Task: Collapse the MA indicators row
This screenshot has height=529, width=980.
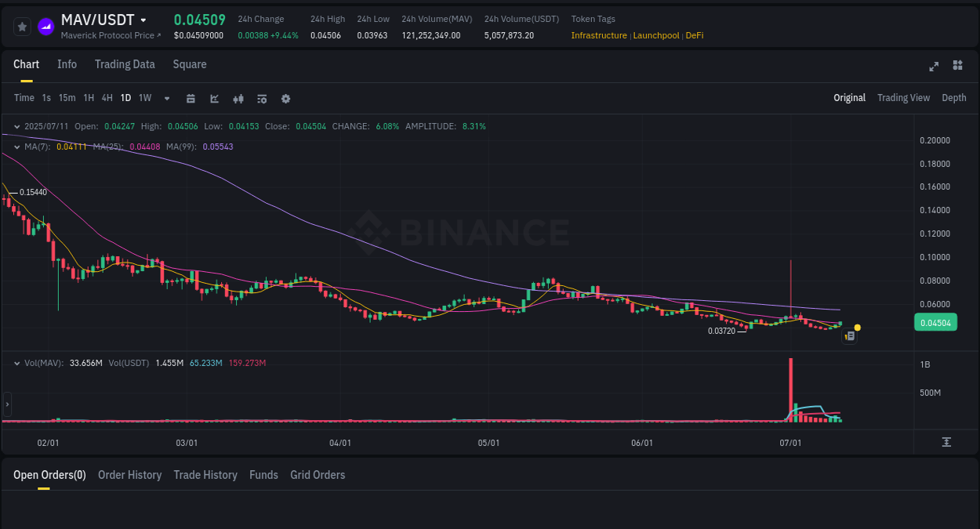Action: coord(16,147)
